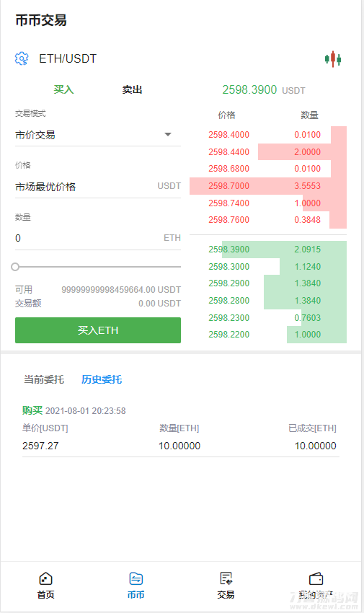Open the gear settings icon beside ETH/USDT

(22, 58)
